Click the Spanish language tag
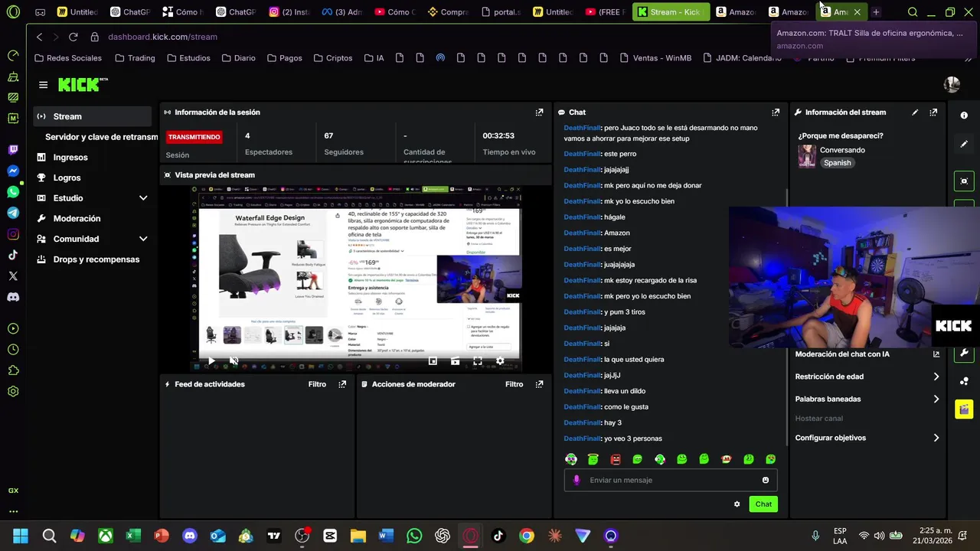Viewport: 980px width, 551px height. [837, 163]
